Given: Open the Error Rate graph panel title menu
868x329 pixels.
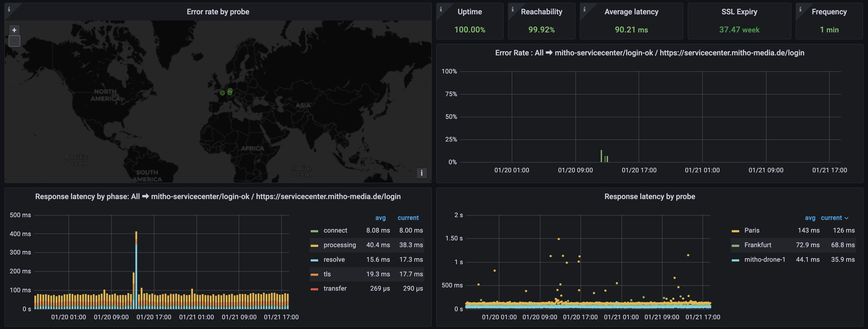Looking at the screenshot, I should (x=650, y=53).
